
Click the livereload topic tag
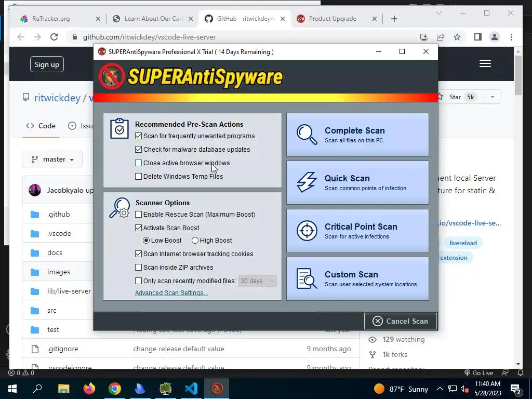[x=463, y=243]
